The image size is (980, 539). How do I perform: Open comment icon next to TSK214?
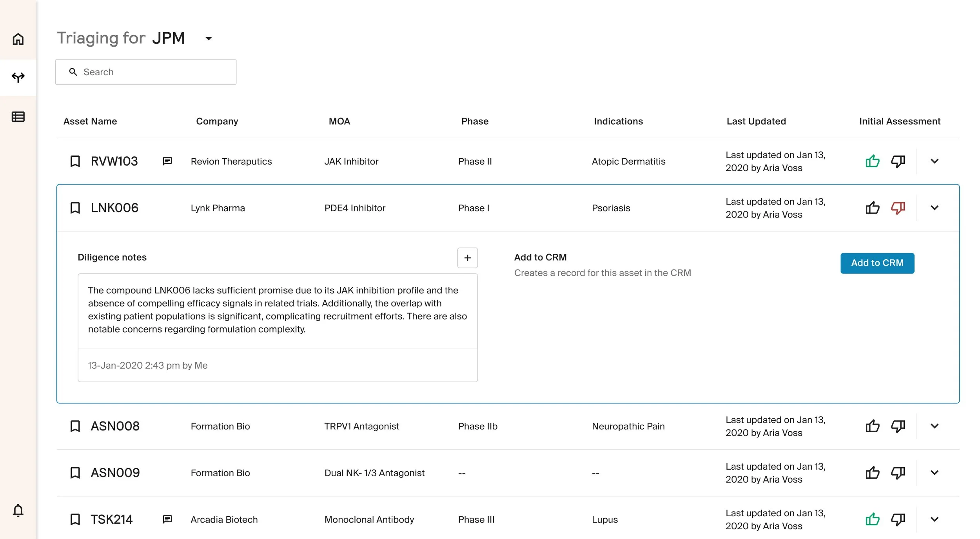point(167,519)
